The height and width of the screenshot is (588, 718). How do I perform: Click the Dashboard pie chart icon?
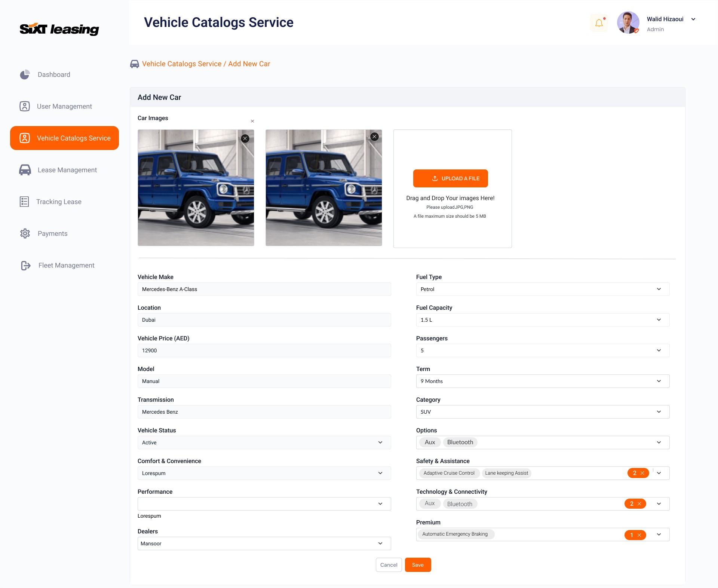click(25, 75)
